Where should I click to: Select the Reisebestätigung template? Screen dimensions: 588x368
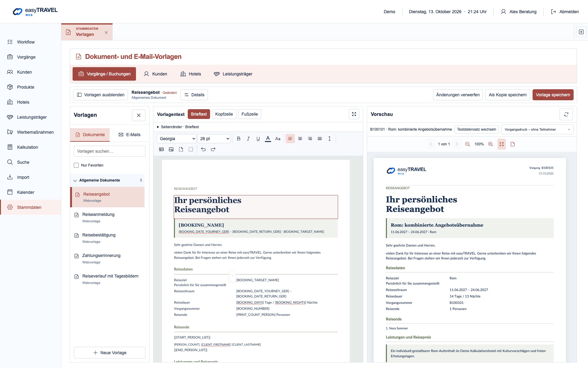tap(107, 238)
